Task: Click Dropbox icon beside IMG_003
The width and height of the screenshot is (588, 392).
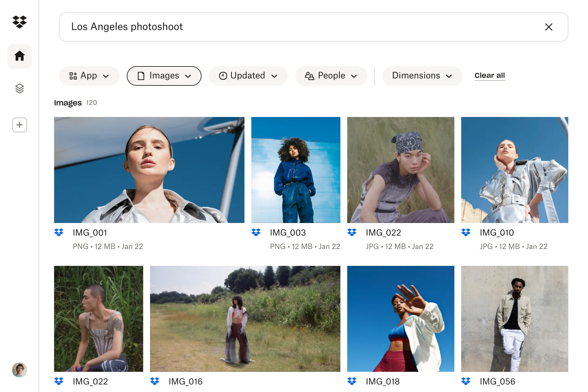Action: (256, 232)
